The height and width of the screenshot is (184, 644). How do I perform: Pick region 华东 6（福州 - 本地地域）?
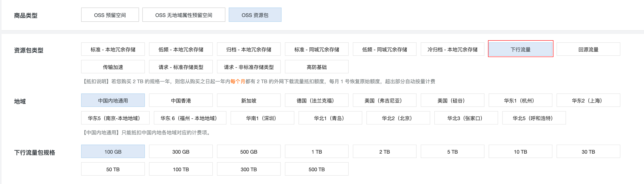(190, 118)
